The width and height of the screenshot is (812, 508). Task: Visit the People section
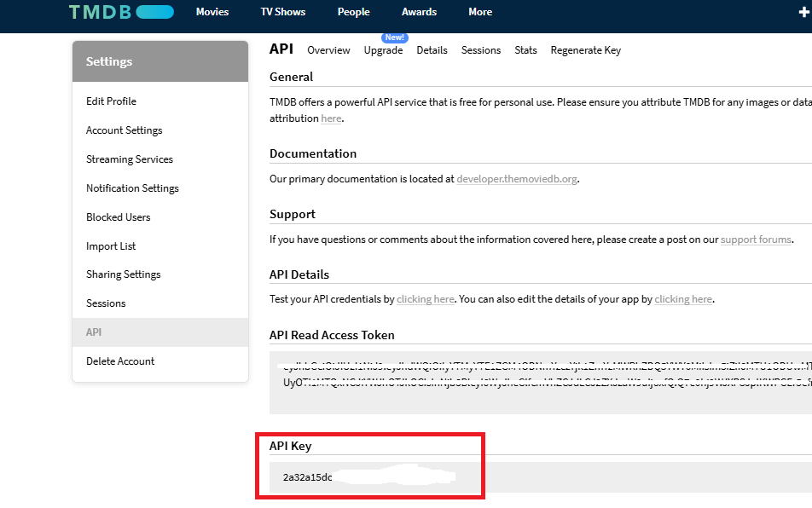coord(353,12)
